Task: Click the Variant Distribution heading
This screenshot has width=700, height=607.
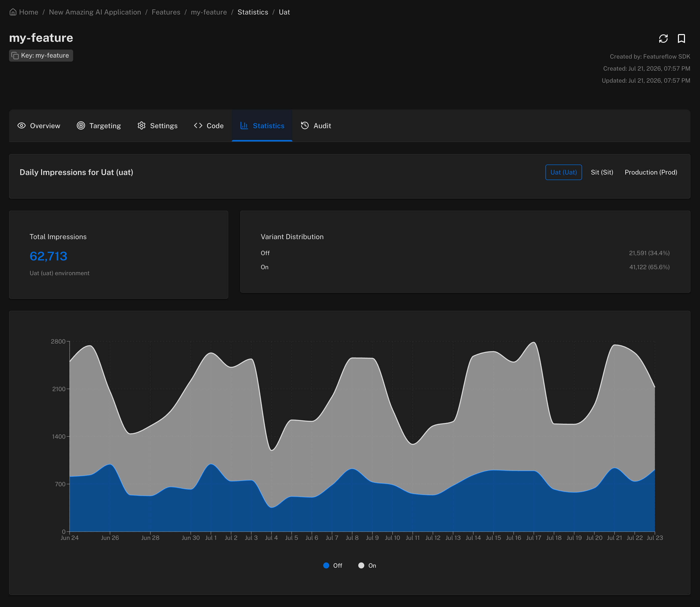Action: (292, 237)
